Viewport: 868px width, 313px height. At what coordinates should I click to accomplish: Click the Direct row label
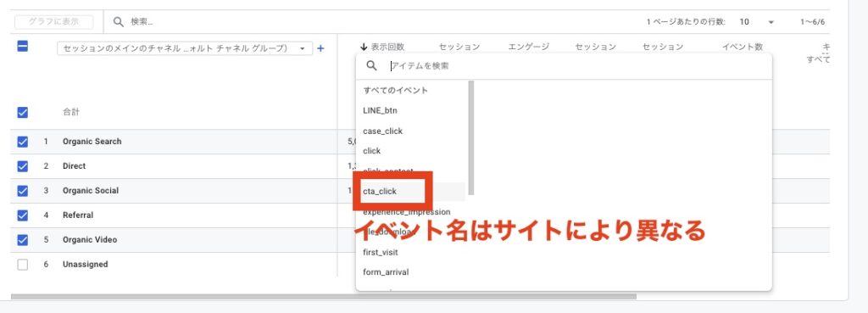pos(75,166)
